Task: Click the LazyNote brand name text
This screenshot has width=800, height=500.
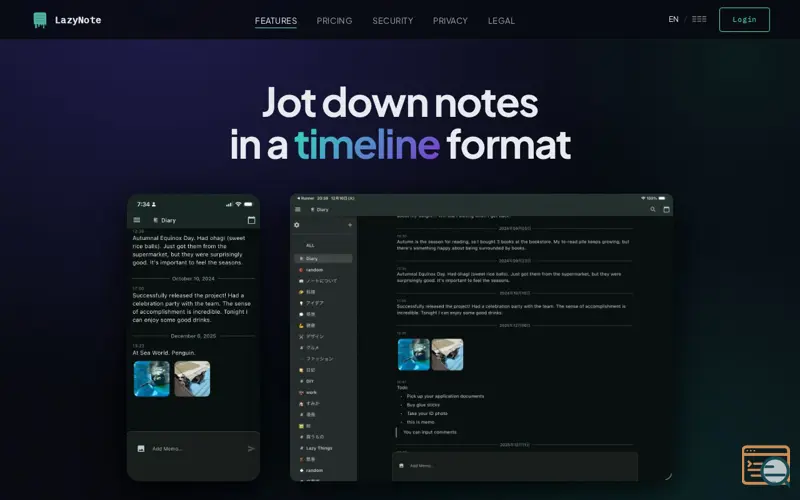Action: click(x=78, y=20)
